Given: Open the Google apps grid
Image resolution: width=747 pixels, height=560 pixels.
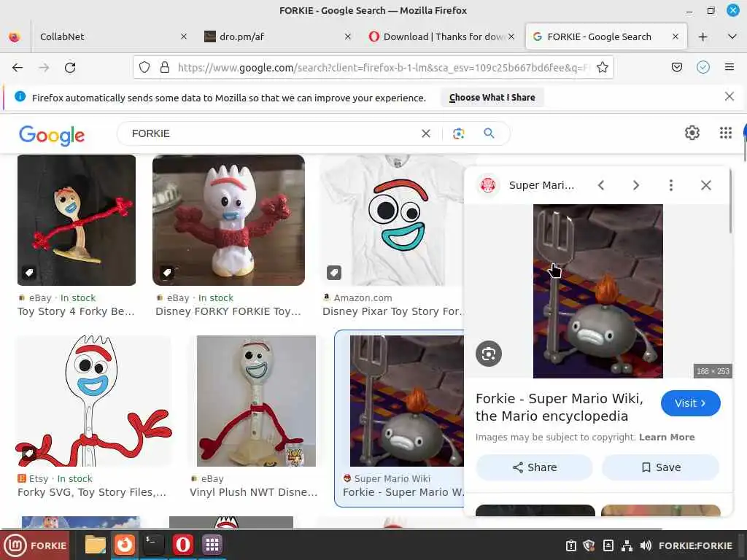Looking at the screenshot, I should click(x=726, y=133).
